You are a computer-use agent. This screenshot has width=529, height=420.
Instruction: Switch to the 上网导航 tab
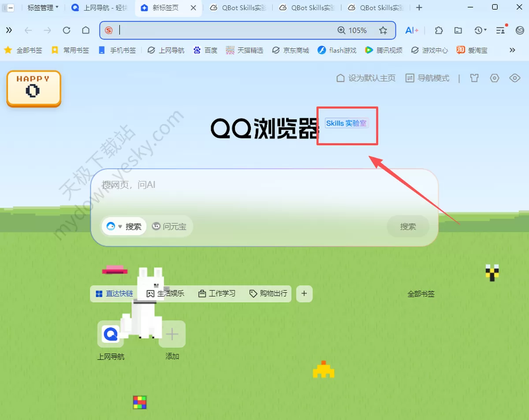point(100,7)
